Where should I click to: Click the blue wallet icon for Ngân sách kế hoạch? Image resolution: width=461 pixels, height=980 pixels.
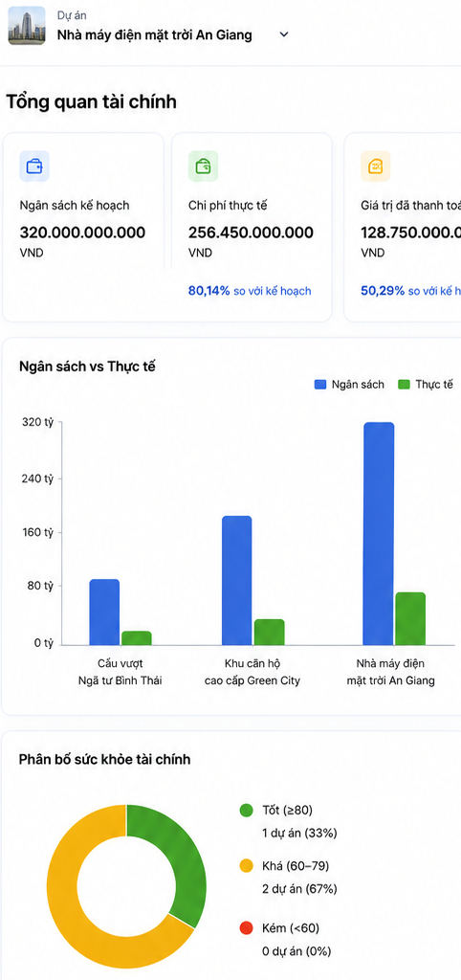tap(34, 167)
